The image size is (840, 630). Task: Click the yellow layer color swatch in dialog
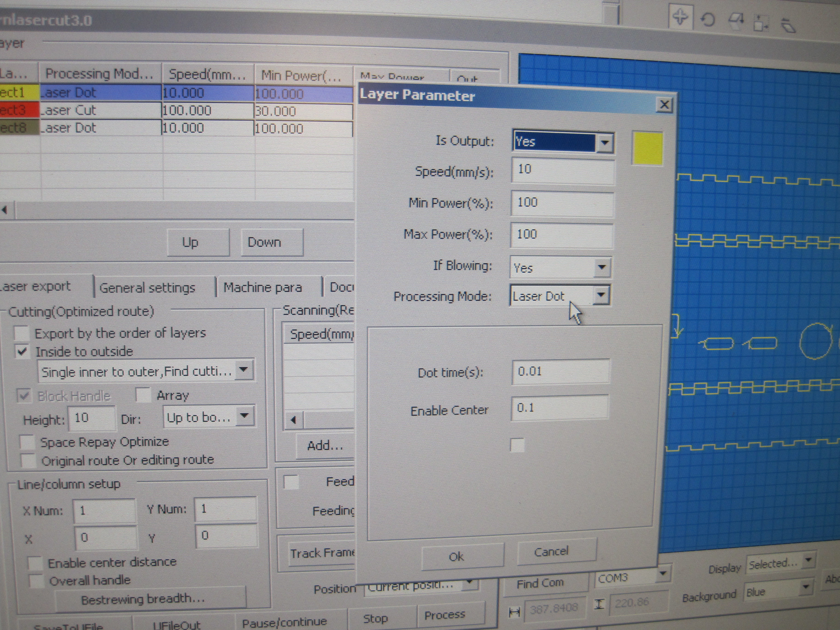(647, 148)
